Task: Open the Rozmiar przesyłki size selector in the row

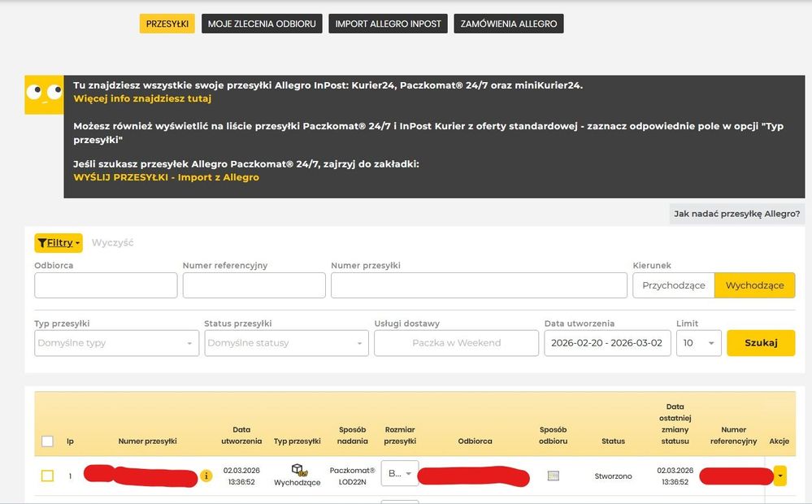Action: point(399,472)
